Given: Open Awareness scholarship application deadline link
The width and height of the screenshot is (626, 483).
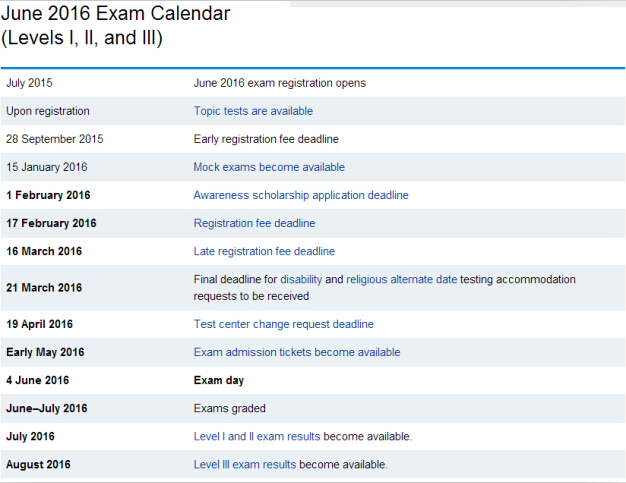Looking at the screenshot, I should coord(300,195).
